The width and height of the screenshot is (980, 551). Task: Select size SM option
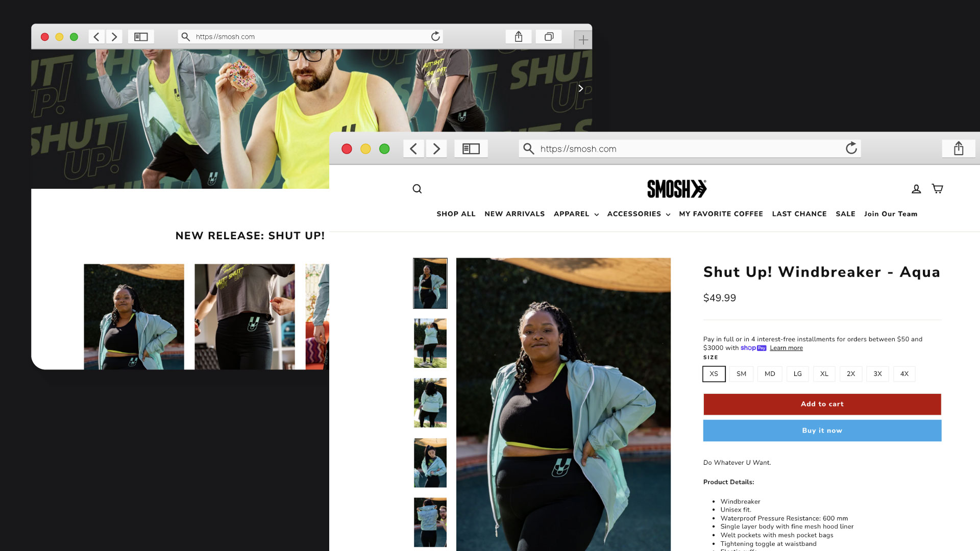(x=741, y=374)
